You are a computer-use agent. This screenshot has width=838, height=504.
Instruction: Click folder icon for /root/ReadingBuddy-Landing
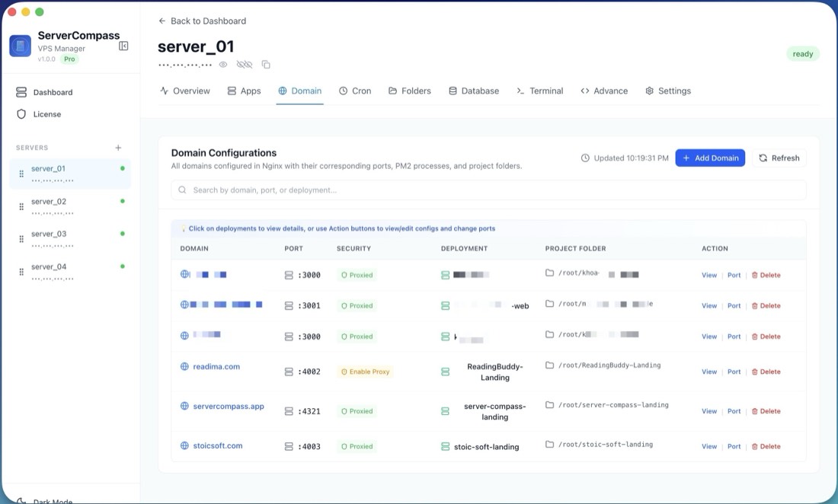click(549, 365)
